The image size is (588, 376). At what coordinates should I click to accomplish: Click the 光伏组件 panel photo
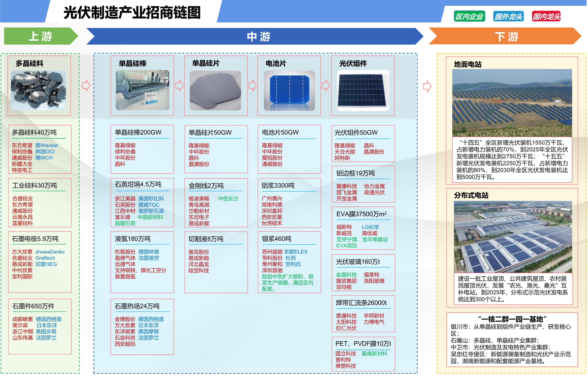[x=363, y=91]
